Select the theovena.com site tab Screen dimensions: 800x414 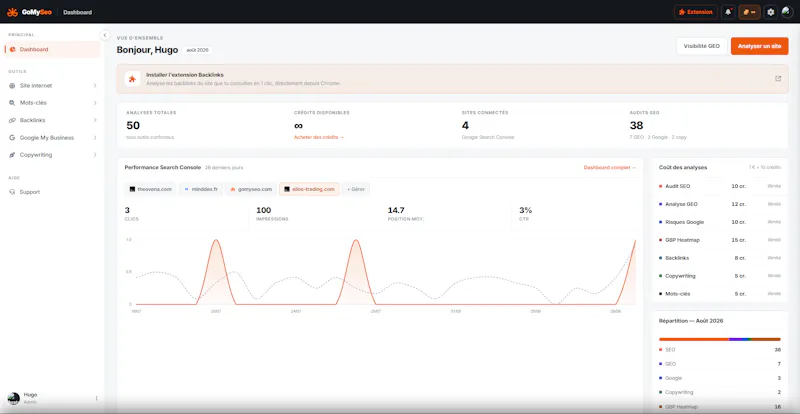[x=151, y=189]
